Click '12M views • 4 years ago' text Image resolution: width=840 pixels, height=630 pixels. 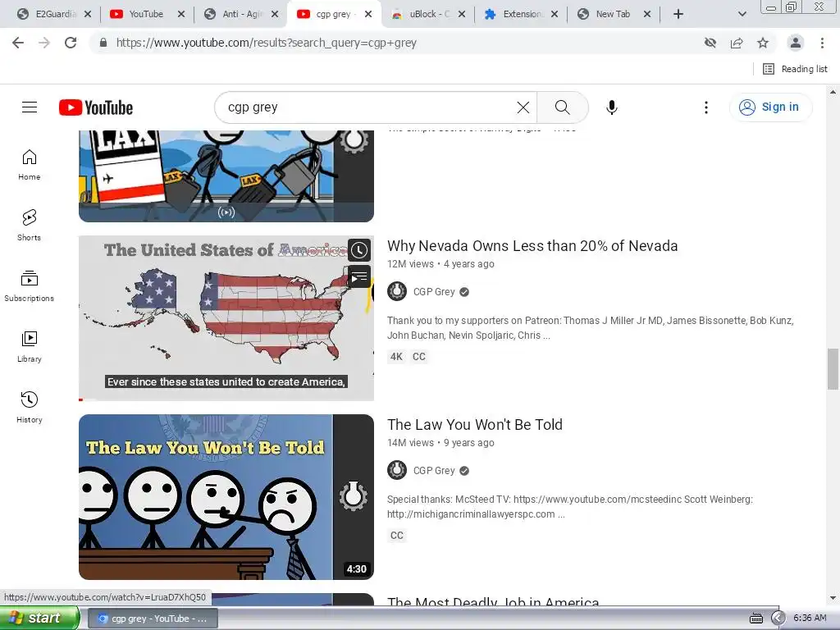click(x=441, y=264)
